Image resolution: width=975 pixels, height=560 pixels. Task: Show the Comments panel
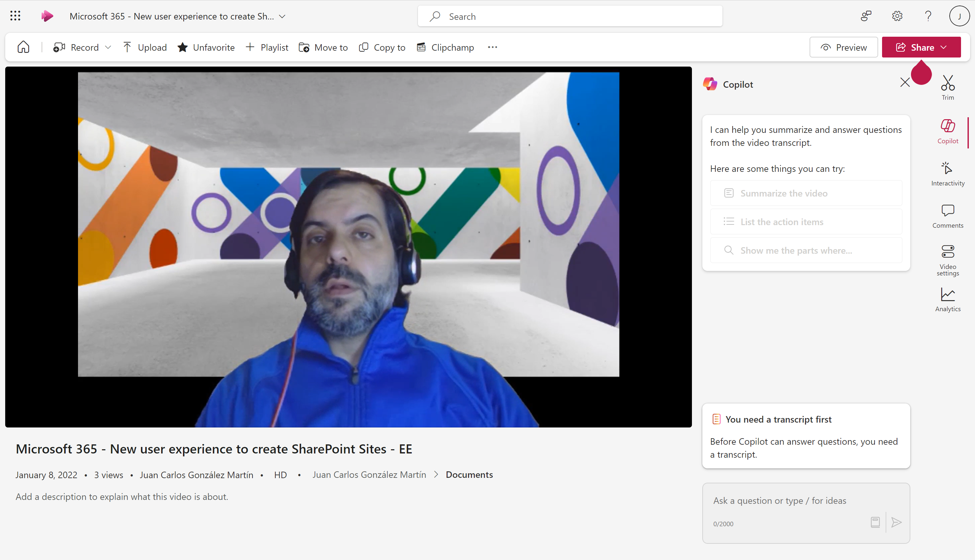tap(948, 215)
